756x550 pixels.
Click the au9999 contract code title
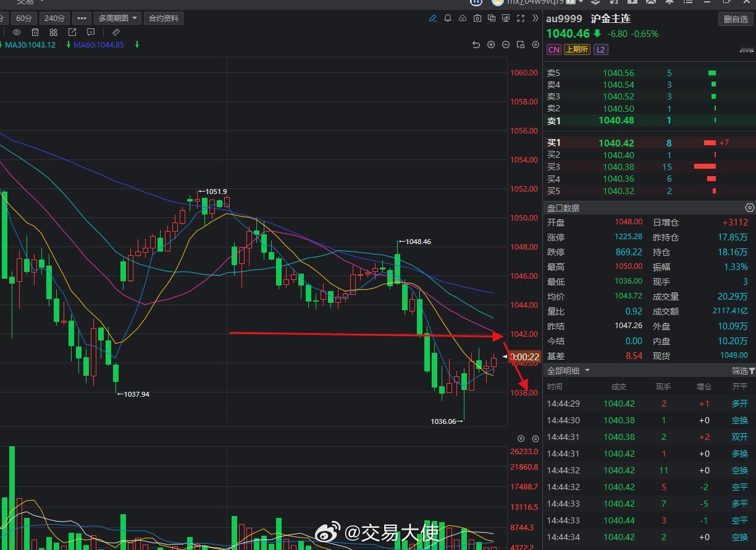tap(564, 19)
